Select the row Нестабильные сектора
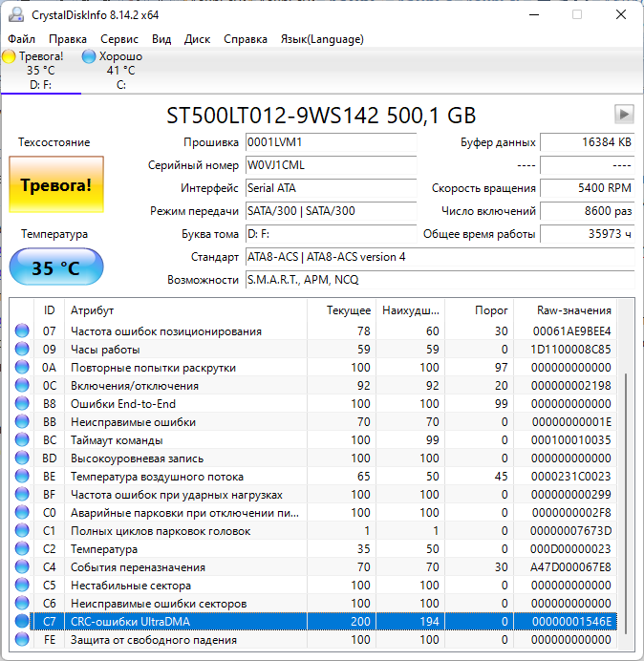Screen dimensions: 644x661 tap(314, 585)
